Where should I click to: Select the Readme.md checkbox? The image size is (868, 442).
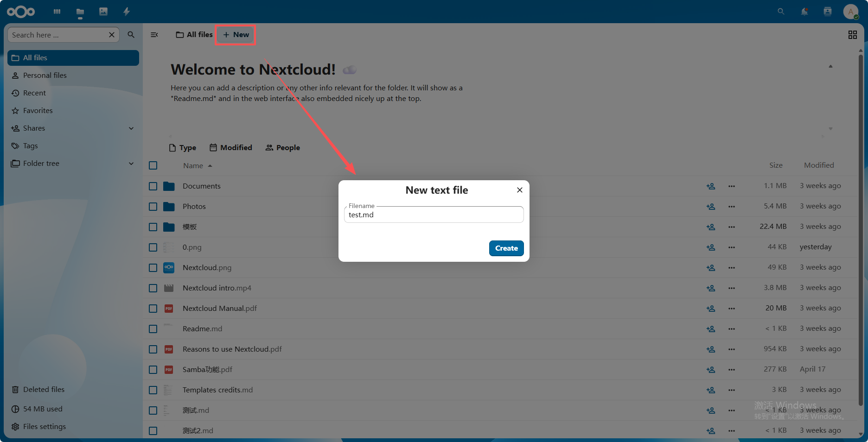point(153,329)
